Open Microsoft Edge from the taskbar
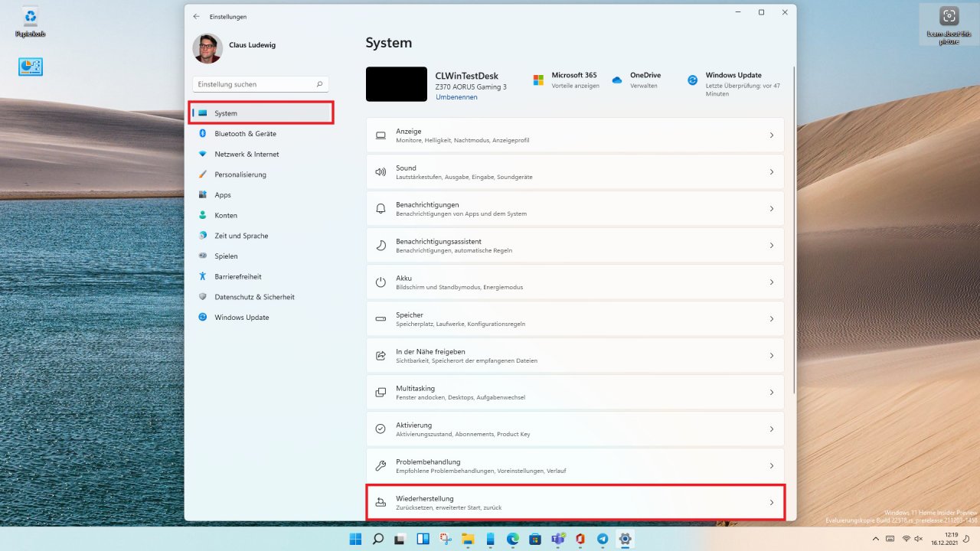This screenshot has height=551, width=980. 513,539
